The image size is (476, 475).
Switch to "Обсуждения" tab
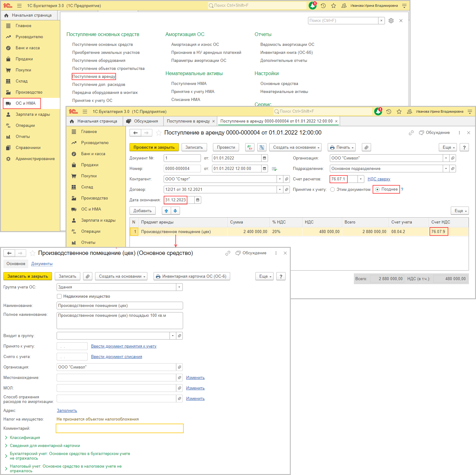pos(143,121)
